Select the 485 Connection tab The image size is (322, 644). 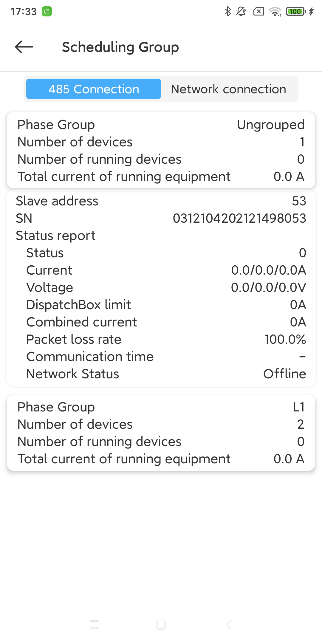click(94, 89)
